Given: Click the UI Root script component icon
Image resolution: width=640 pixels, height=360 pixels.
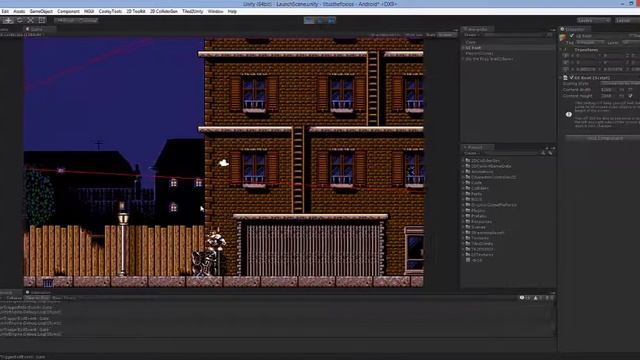Looking at the screenshot, I should [x=565, y=78].
